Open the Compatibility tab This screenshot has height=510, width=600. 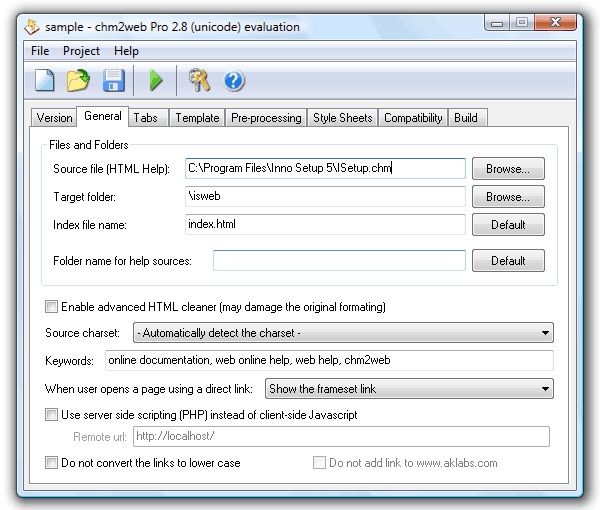[x=413, y=118]
